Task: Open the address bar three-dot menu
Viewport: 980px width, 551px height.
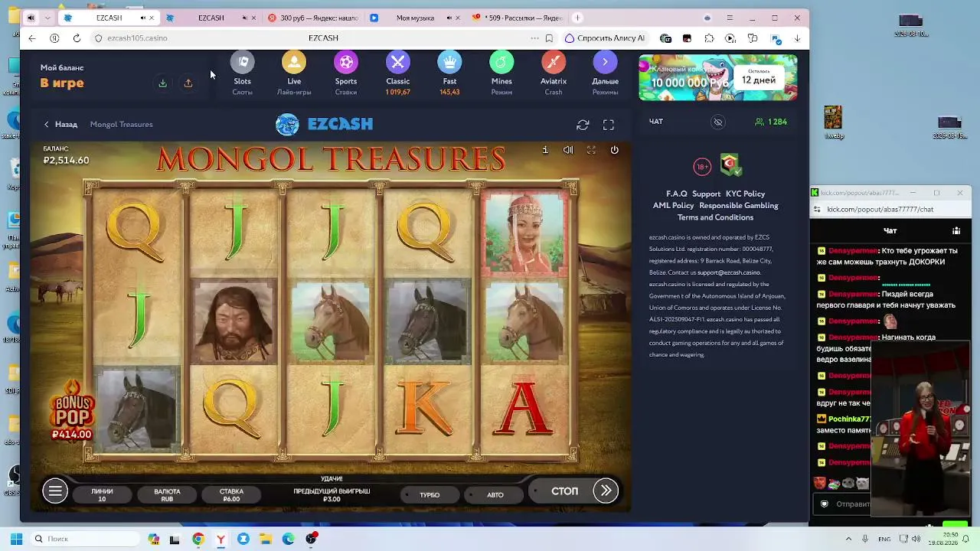Action: click(534, 38)
